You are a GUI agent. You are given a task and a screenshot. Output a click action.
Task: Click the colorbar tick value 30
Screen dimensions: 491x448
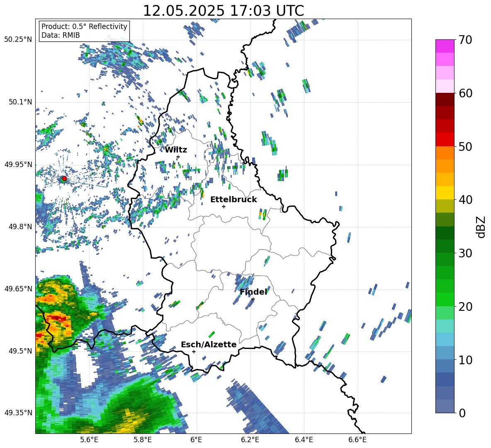click(x=465, y=253)
